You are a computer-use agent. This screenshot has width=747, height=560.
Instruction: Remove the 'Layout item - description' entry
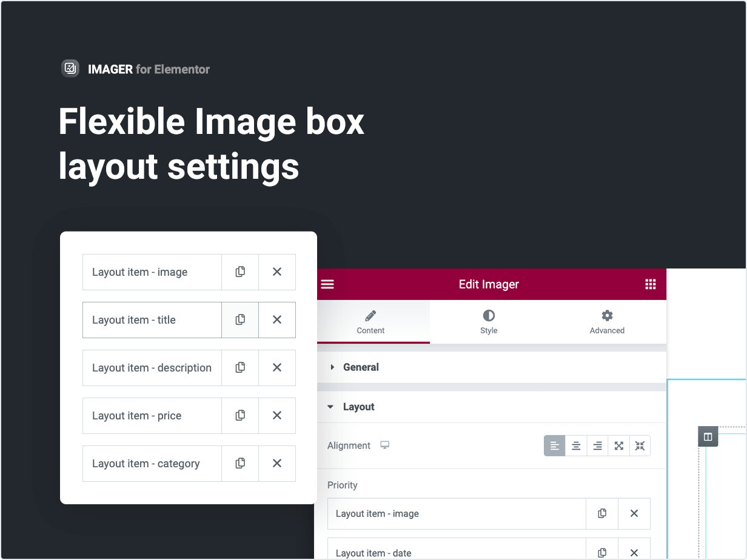277,367
